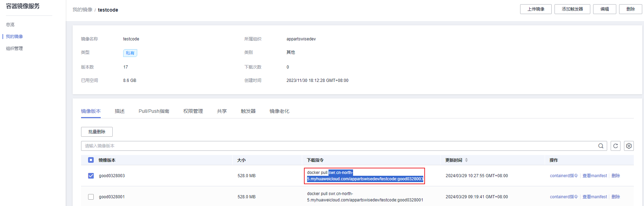Image resolution: width=644 pixels, height=206 pixels.
Task: Switch to the 描述 tab
Action: [x=119, y=111]
